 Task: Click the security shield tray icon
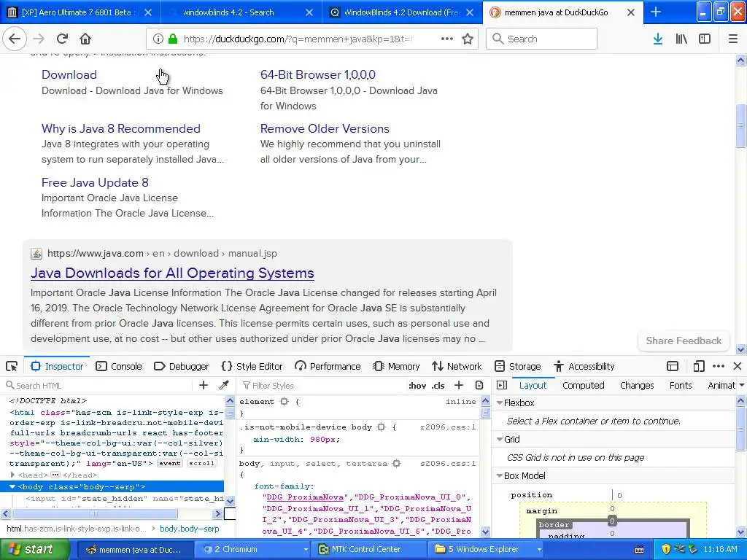[666, 549]
